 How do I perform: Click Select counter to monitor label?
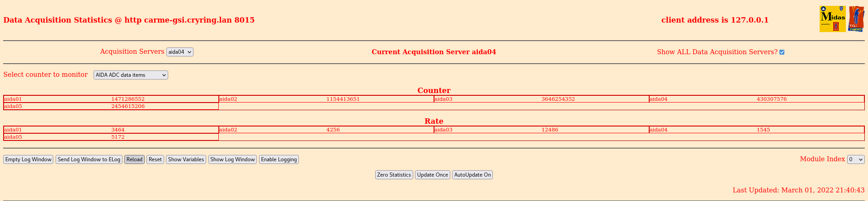(x=46, y=75)
